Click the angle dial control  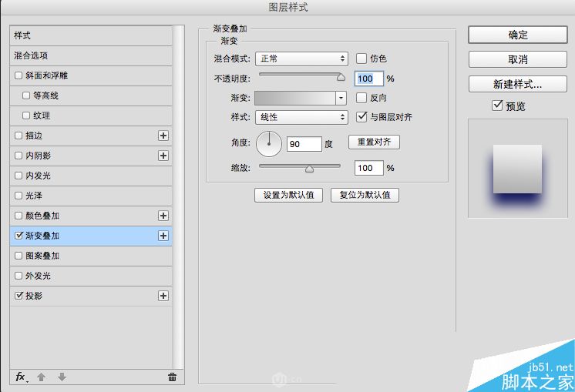click(269, 144)
